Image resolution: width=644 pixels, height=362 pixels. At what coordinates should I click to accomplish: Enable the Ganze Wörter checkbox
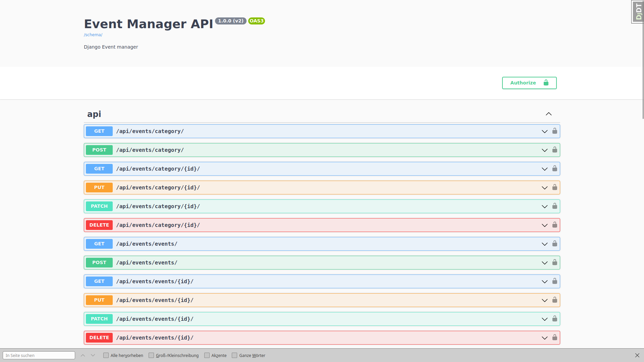(234, 355)
